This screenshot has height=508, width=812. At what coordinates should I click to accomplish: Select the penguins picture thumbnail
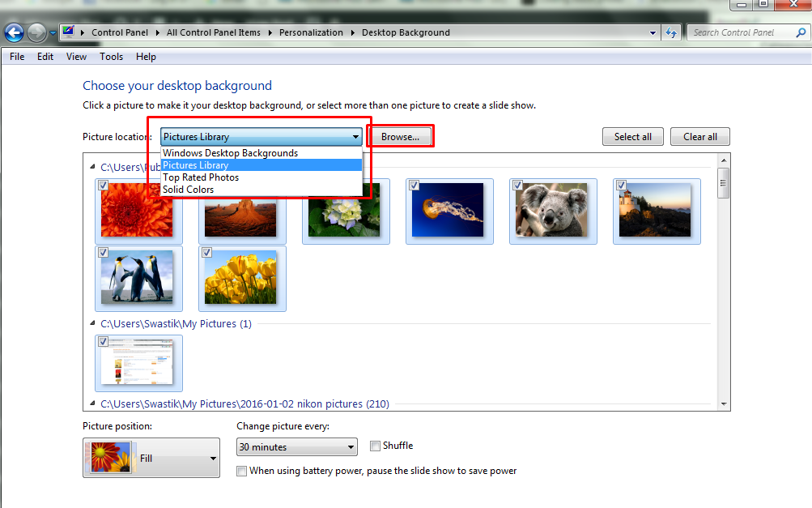click(x=138, y=278)
